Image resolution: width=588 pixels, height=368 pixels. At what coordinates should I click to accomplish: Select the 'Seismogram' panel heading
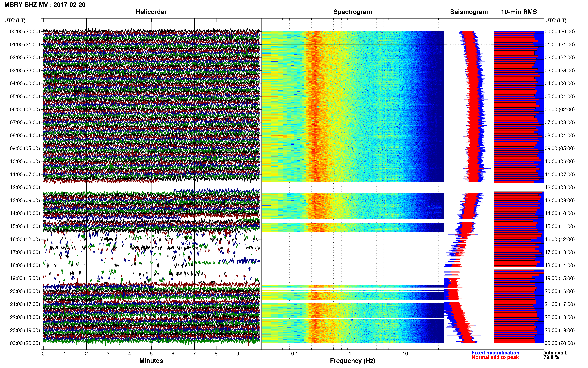coord(469,12)
